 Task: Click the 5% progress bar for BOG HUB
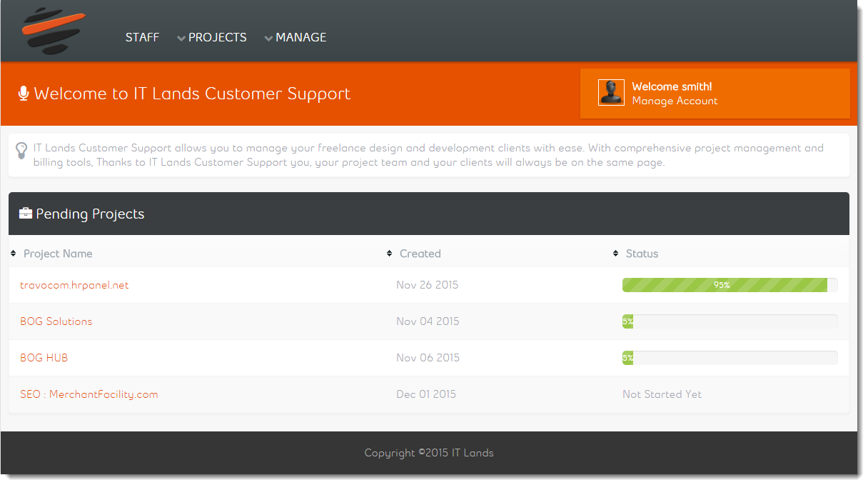(x=730, y=358)
